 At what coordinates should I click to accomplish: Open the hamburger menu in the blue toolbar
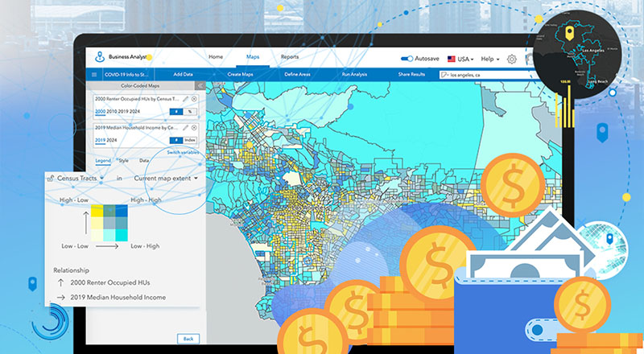point(95,74)
